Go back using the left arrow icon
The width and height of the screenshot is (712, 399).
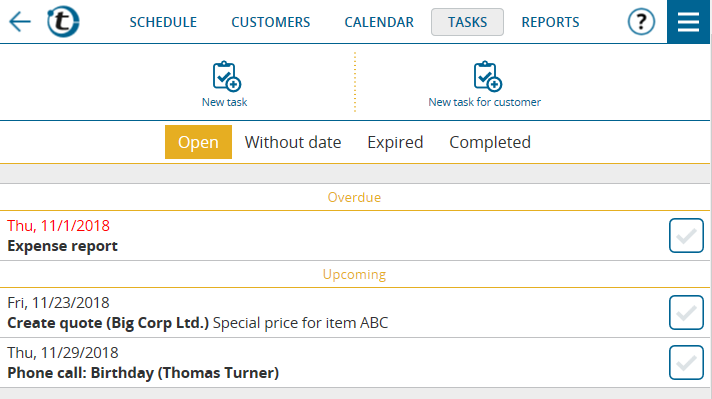[x=20, y=22]
